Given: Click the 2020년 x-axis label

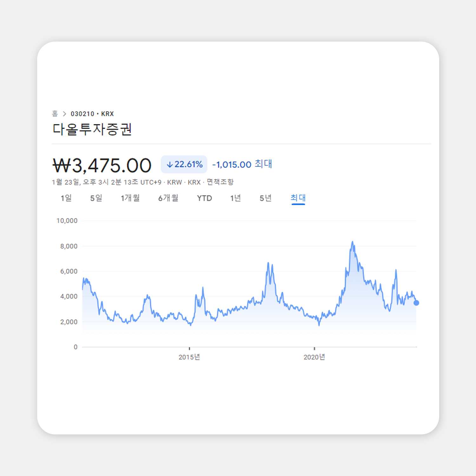Looking at the screenshot, I should (314, 357).
